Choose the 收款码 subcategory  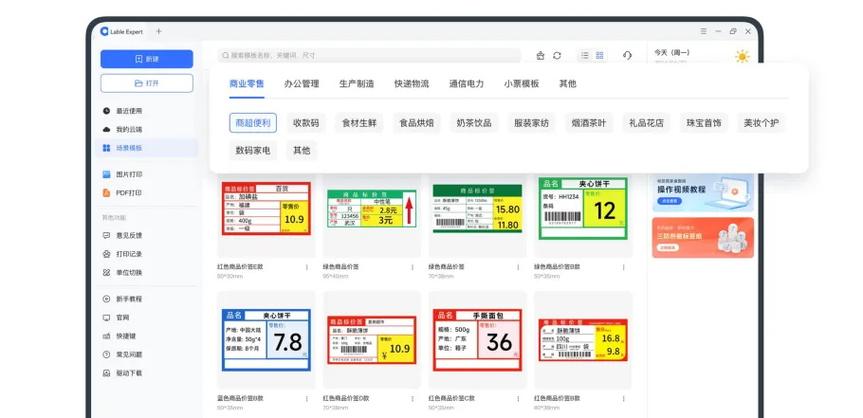pos(306,123)
